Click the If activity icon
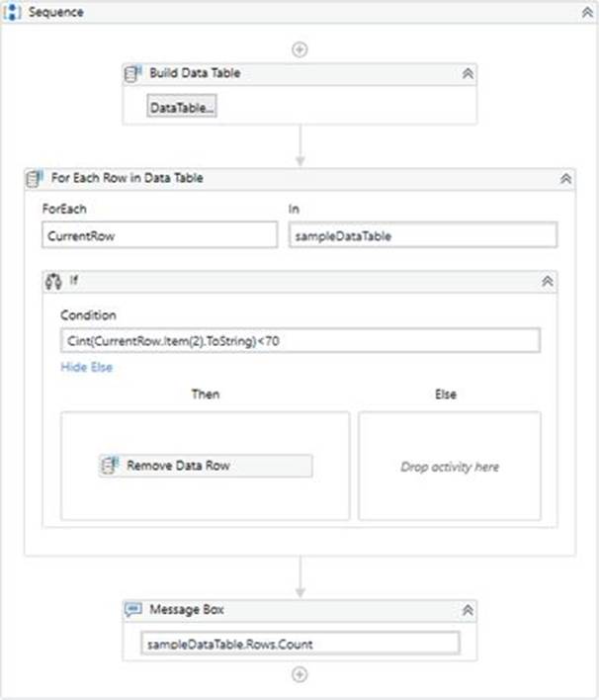Viewport: 599px width, 700px height. pos(54,281)
